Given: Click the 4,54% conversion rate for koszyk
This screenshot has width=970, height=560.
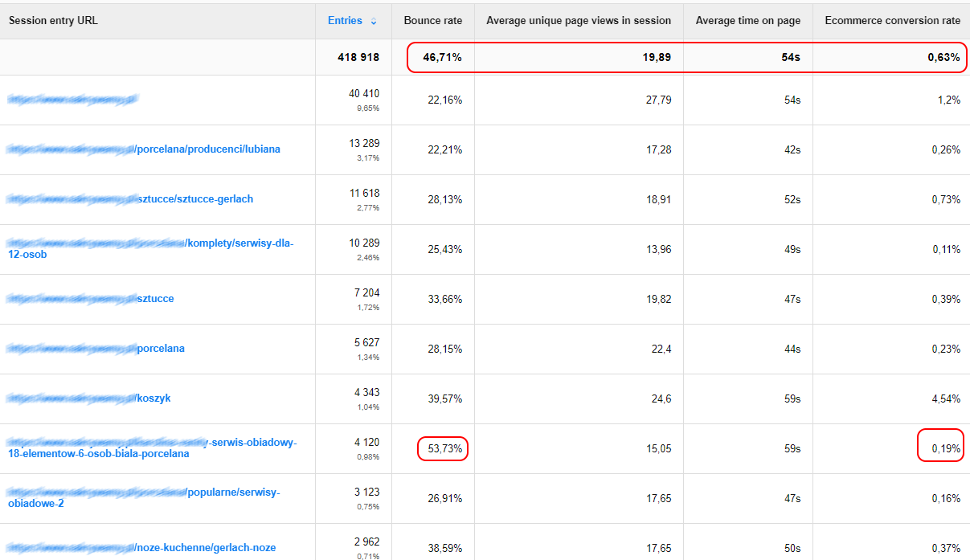Looking at the screenshot, I should pos(945,399).
